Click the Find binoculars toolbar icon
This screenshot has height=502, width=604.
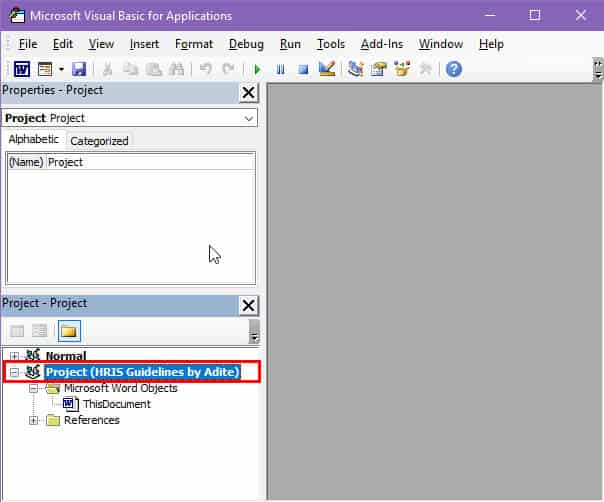pos(176,69)
